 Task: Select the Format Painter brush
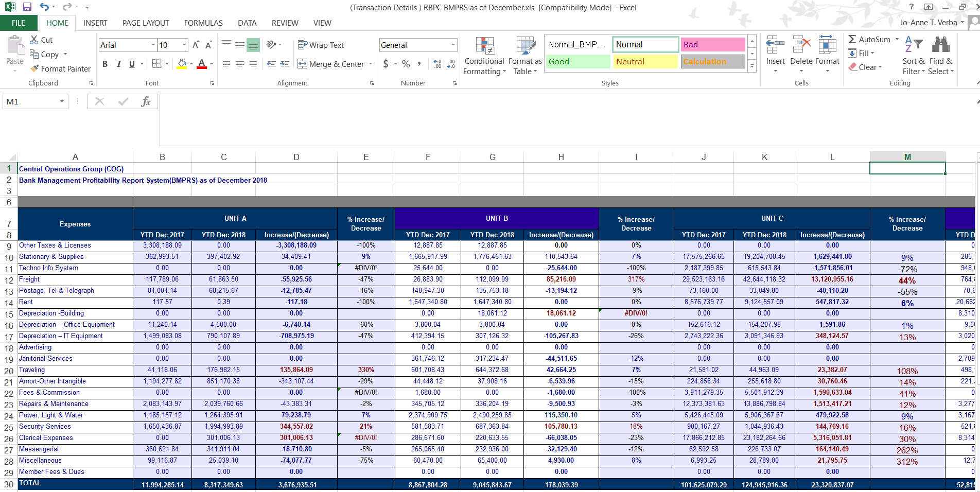(x=34, y=68)
